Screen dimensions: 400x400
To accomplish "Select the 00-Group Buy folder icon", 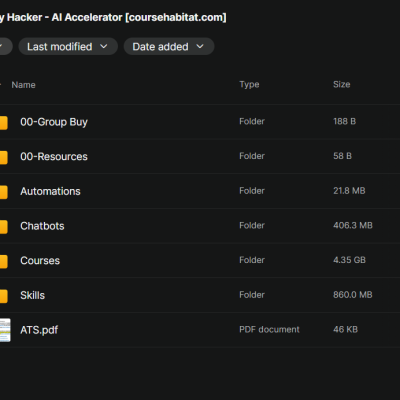I will pyautogui.click(x=4, y=122).
